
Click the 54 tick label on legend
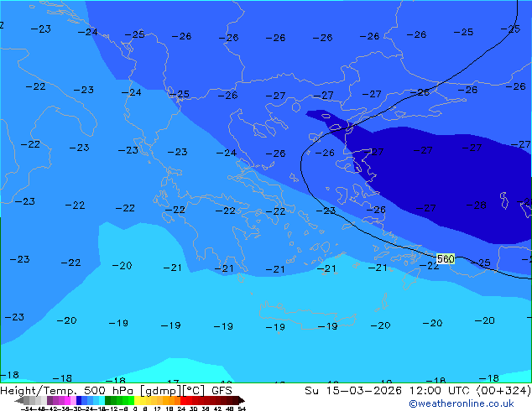click(x=242, y=408)
